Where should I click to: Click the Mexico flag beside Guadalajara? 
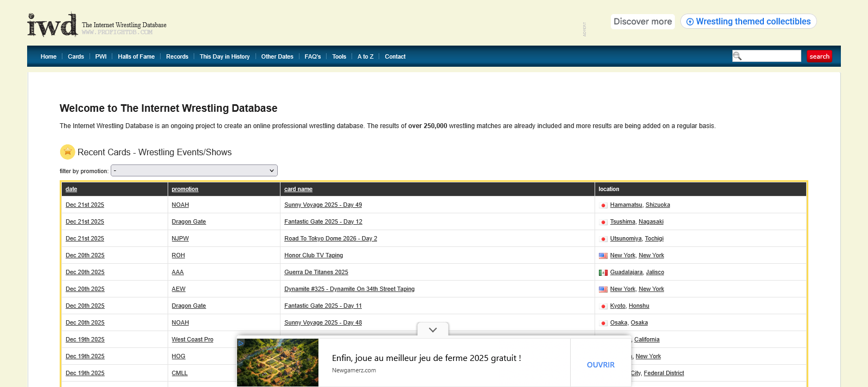[603, 272]
